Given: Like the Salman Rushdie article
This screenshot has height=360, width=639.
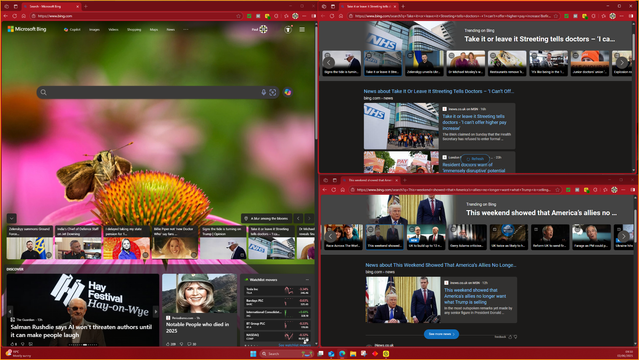Looking at the screenshot, I should pos(12,344).
